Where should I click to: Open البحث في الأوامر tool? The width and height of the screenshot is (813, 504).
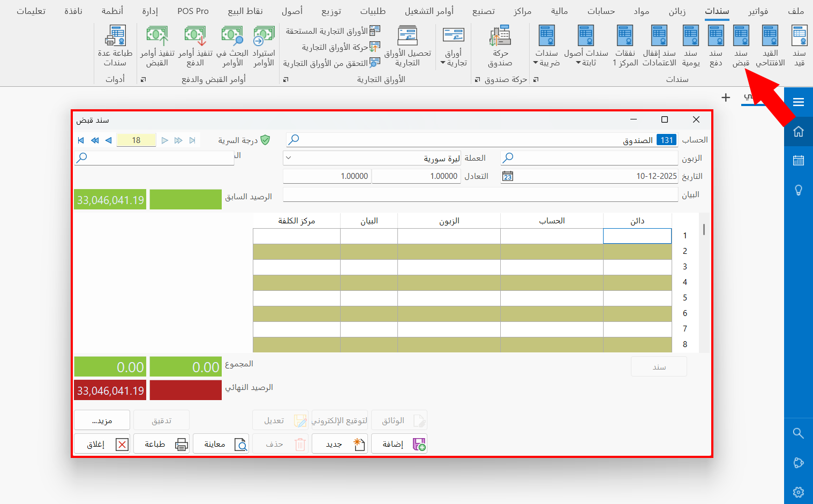point(232,46)
